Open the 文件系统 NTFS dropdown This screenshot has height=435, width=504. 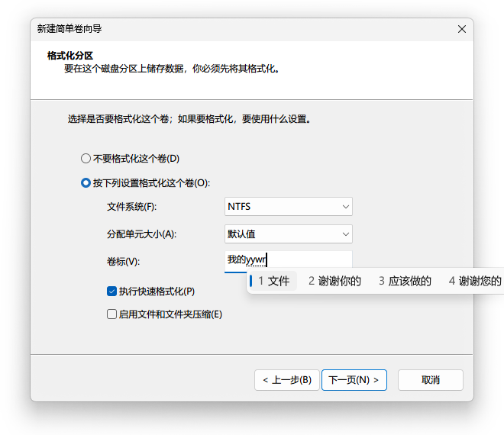click(289, 207)
